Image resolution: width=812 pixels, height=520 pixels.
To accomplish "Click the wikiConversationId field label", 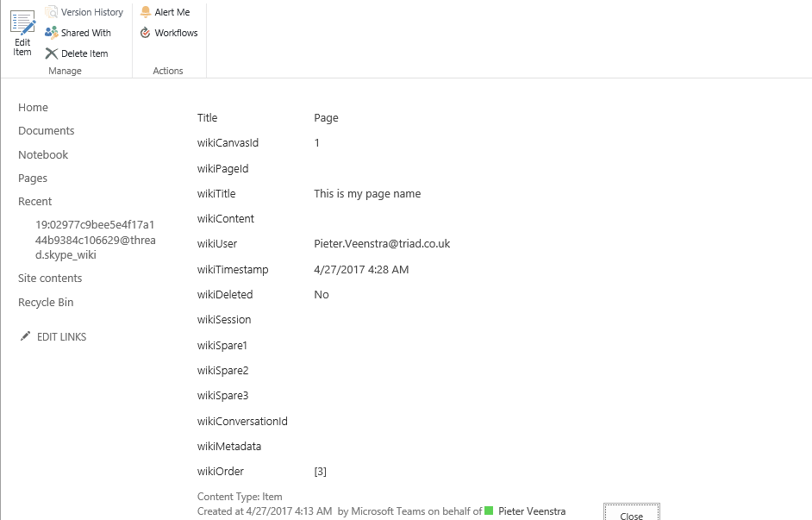I will pos(242,421).
